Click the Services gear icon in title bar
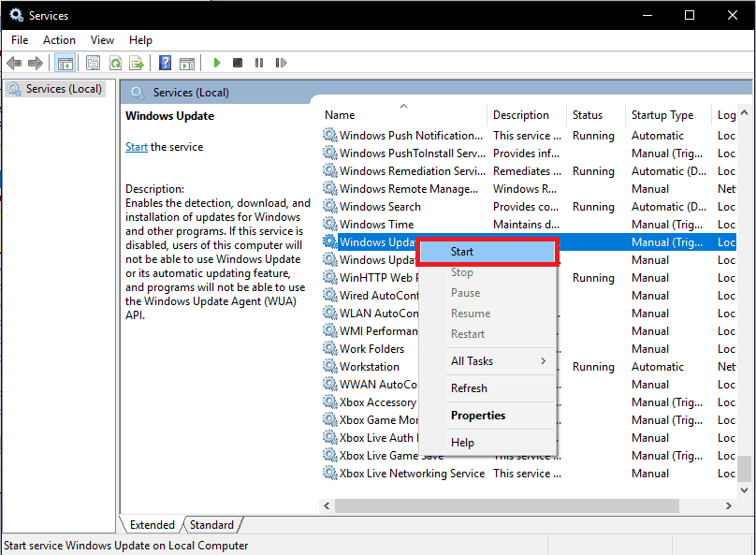The height and width of the screenshot is (555, 756). [x=17, y=15]
